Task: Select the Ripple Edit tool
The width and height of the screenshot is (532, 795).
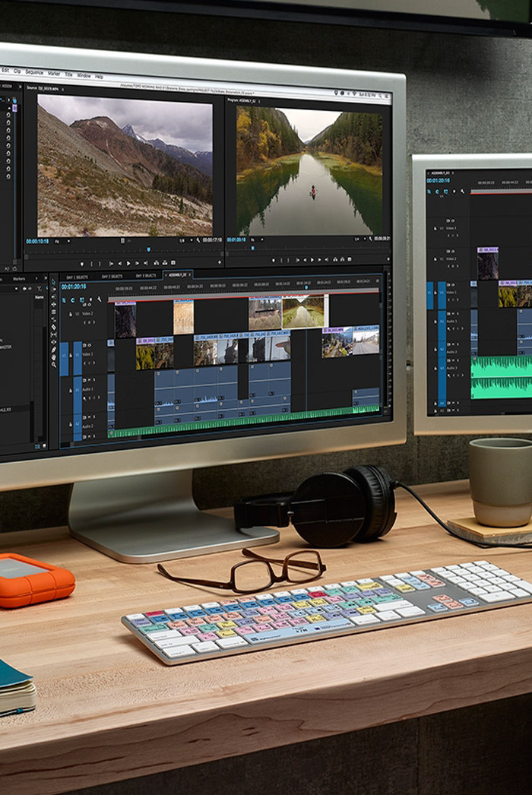Action: [54, 304]
